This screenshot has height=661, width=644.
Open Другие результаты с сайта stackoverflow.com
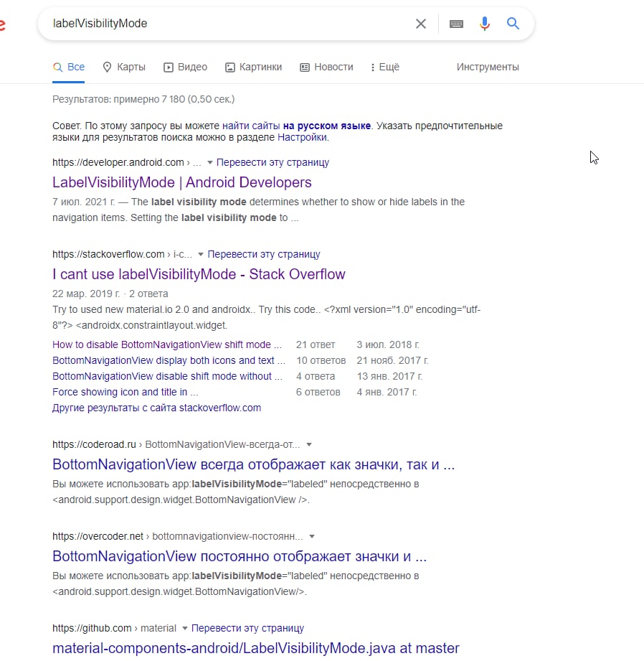156,408
